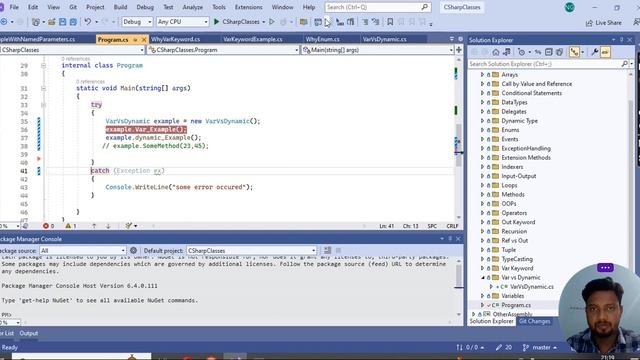Open the Debug menu
This screenshot has width=640, height=360.
(145, 7)
